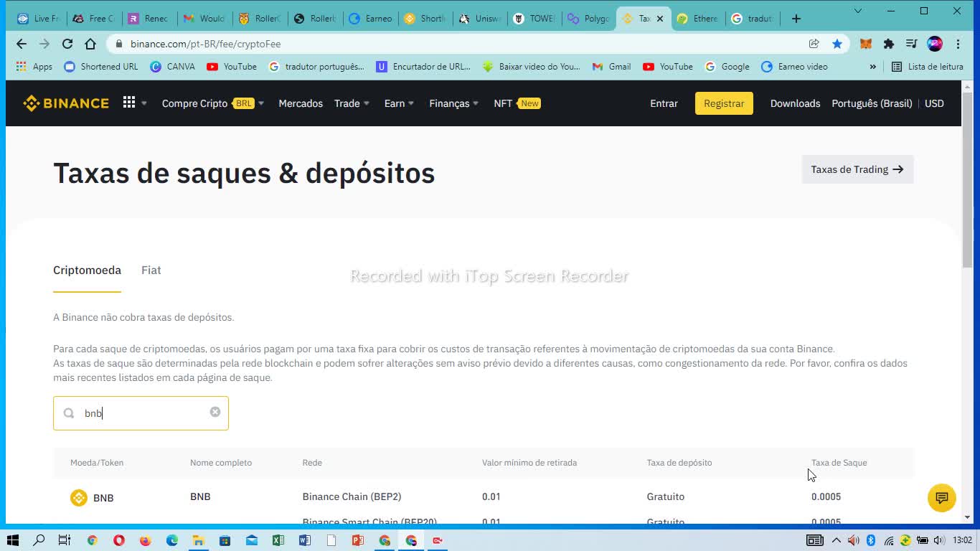Click Entrar to log in
980x551 pixels.
664,103
